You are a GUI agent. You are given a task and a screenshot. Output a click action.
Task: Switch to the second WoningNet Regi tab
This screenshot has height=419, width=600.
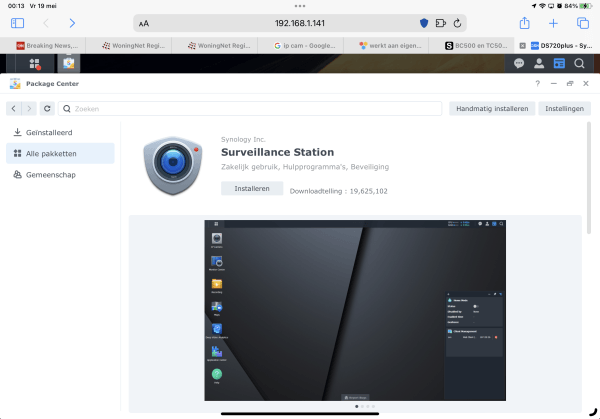pos(219,46)
